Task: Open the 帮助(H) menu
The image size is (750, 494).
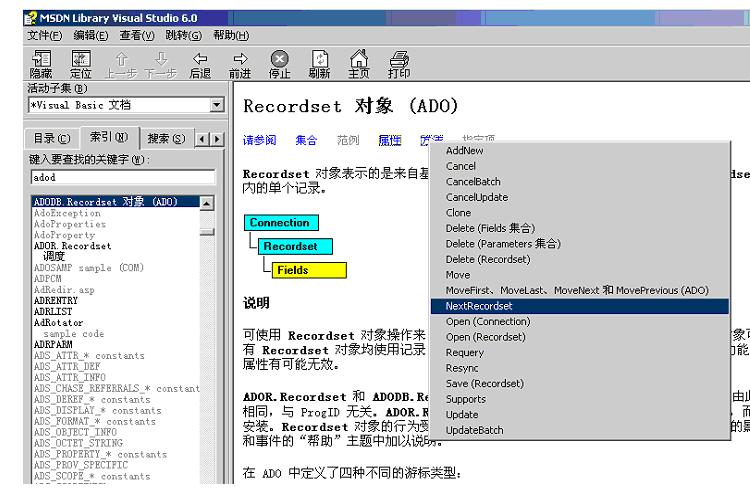Action: click(231, 35)
